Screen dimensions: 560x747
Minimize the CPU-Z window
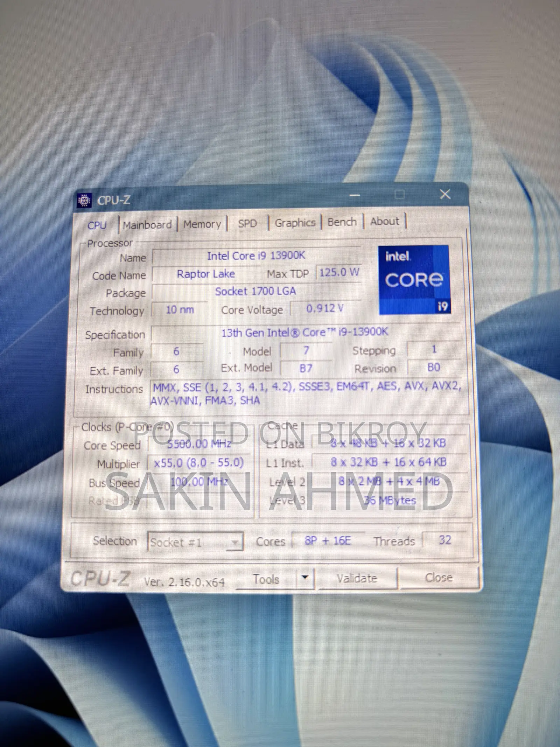coord(355,195)
